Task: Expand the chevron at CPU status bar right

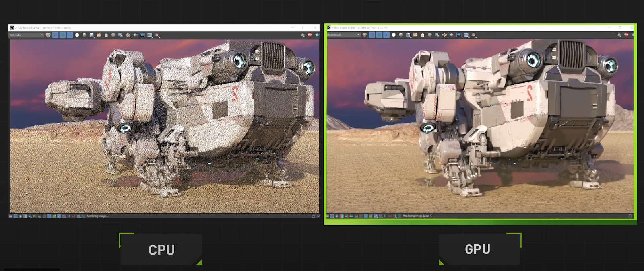Action: point(318,216)
